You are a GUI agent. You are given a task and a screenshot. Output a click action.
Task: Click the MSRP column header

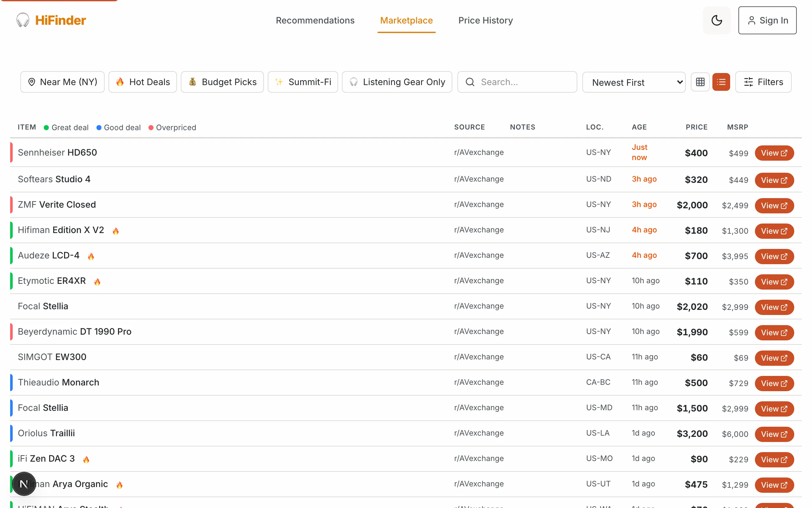point(737,127)
